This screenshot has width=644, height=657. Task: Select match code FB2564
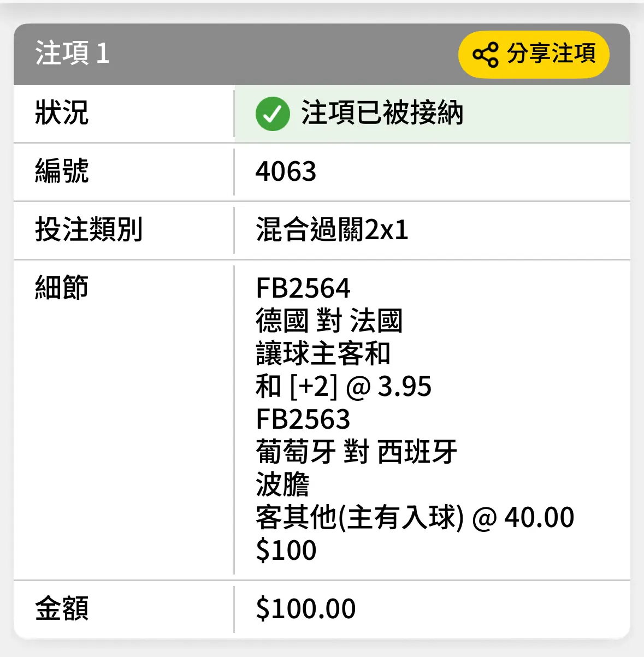pyautogui.click(x=303, y=288)
